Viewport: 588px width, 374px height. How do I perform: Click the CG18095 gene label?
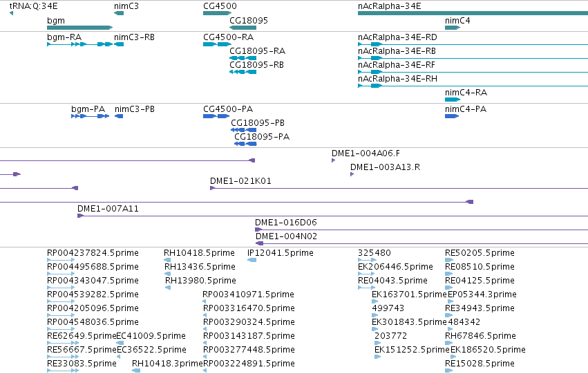point(249,20)
